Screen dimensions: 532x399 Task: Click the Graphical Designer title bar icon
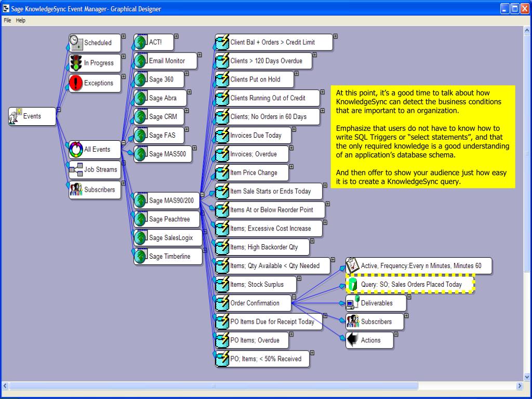point(6,8)
